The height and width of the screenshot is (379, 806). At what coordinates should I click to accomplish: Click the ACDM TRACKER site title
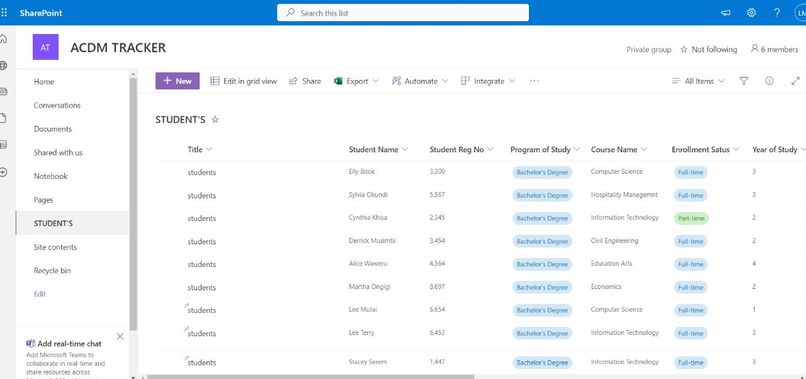(118, 48)
